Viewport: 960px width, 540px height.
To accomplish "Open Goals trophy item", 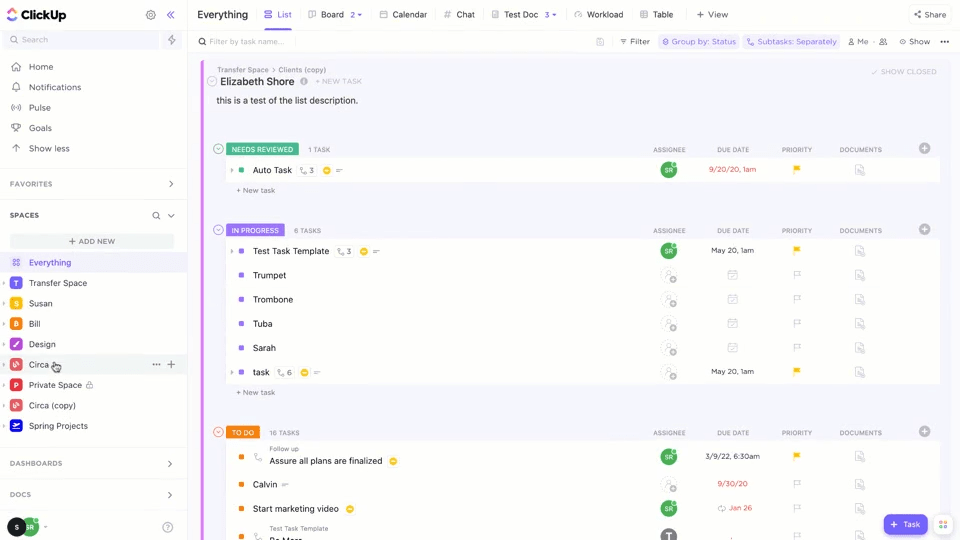I will [x=40, y=128].
